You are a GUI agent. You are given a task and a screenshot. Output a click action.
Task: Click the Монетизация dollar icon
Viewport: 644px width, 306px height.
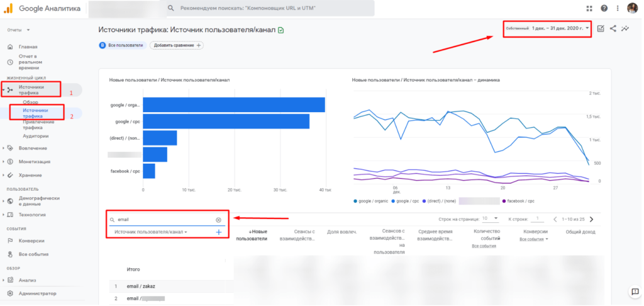click(10, 162)
